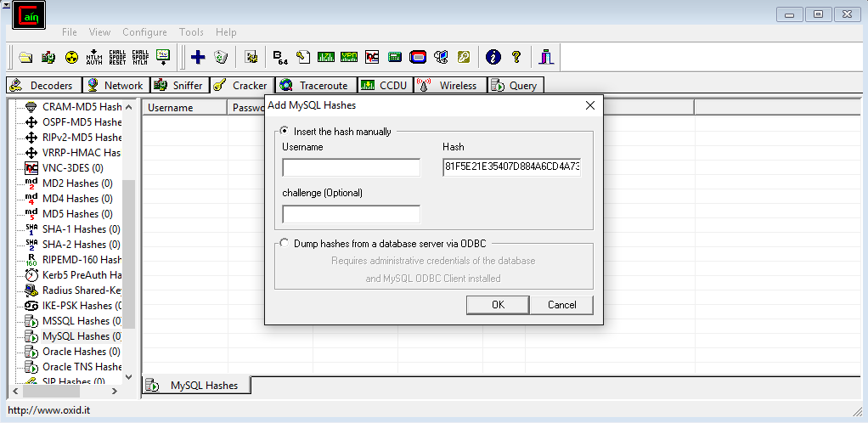This screenshot has height=423, width=868.
Task: Open the Hash Calculator icon
Action: pyautogui.click(x=395, y=56)
